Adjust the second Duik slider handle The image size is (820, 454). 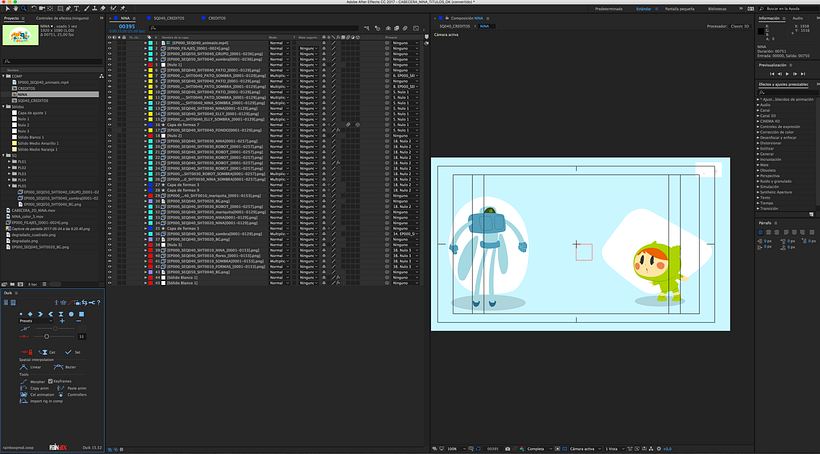tap(46, 336)
